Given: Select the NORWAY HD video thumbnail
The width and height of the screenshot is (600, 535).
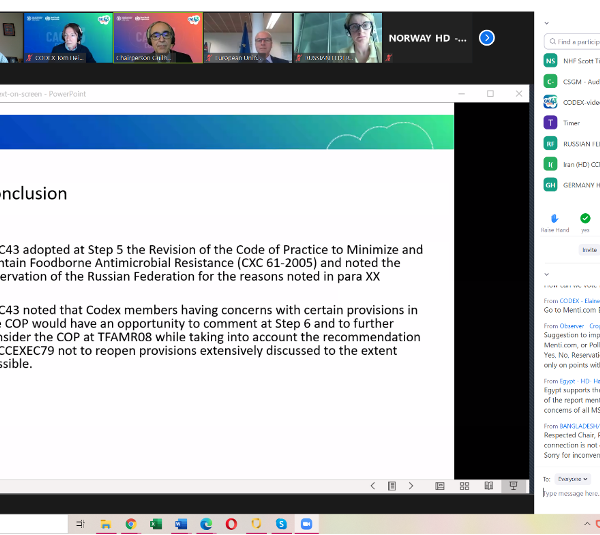Looking at the screenshot, I should click(x=426, y=38).
